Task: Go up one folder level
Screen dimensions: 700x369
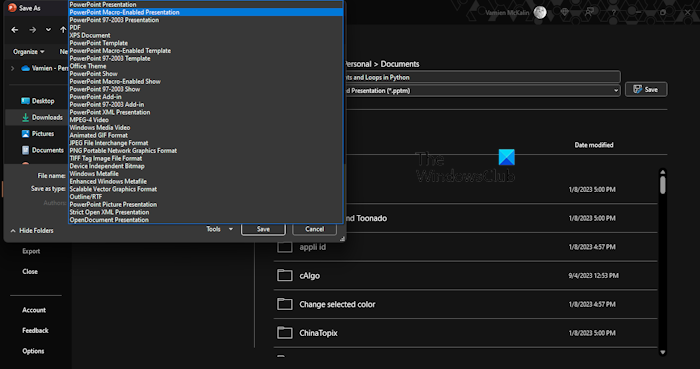Action: point(63,30)
